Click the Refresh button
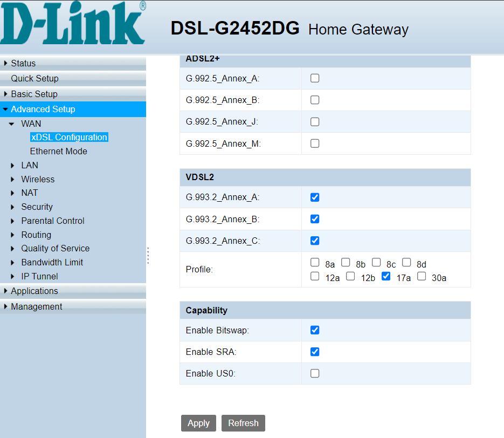 point(243,423)
